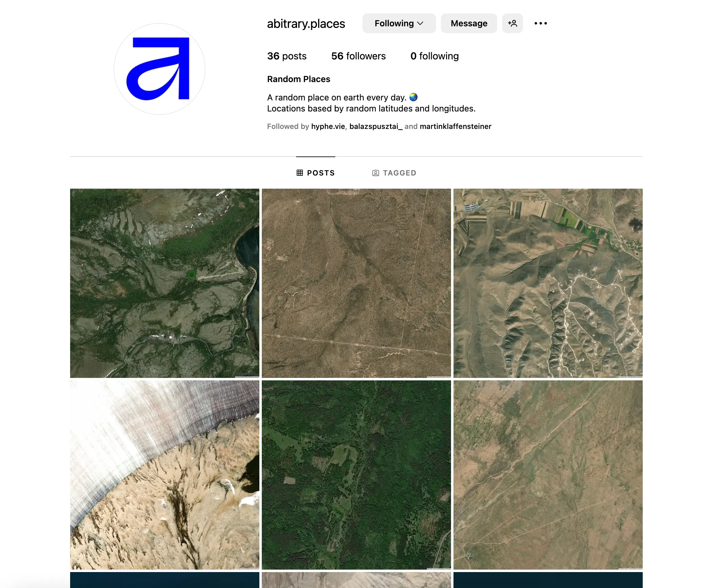
Task: Open the green forested river valley post
Action: pos(164,283)
